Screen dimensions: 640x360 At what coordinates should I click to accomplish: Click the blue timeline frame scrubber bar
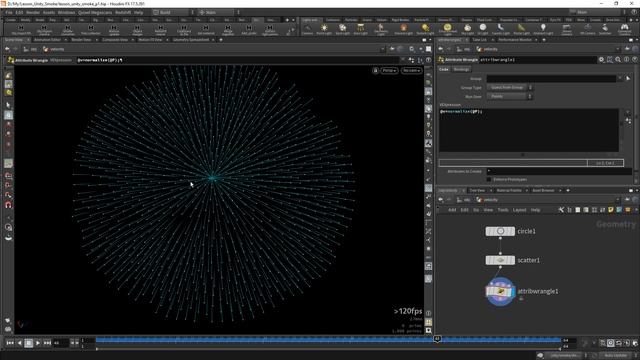328,340
